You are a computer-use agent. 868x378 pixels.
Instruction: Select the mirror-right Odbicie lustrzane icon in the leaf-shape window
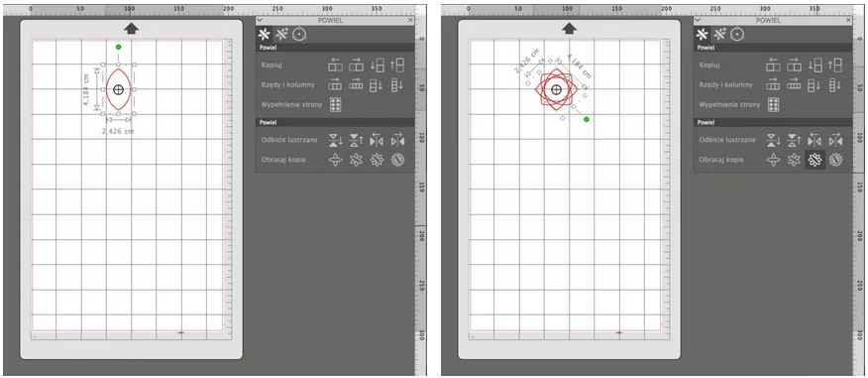pyautogui.click(x=397, y=140)
